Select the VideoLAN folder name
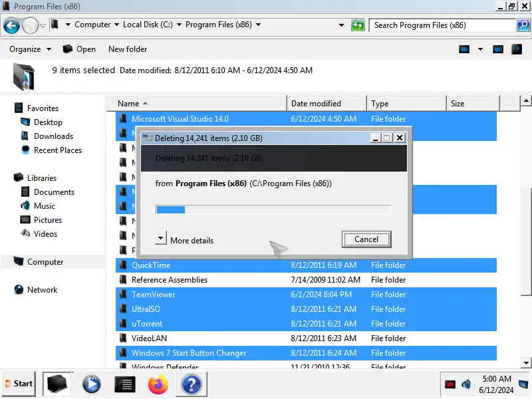 (149, 338)
